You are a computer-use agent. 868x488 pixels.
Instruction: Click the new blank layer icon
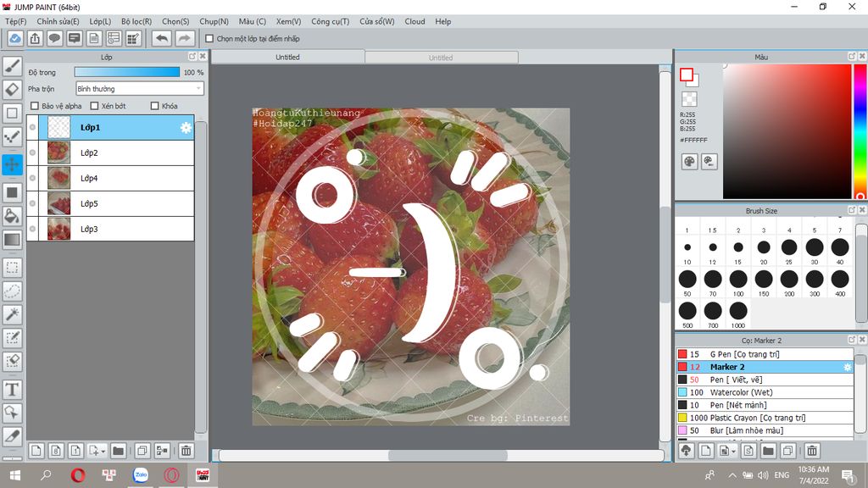tap(36, 451)
